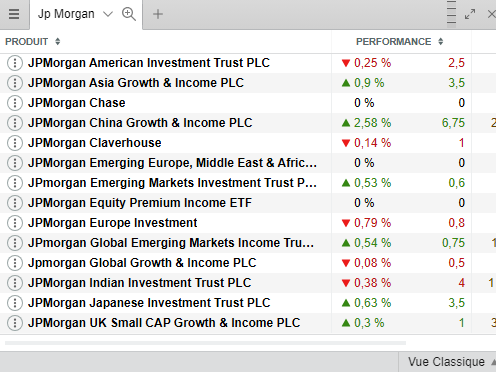This screenshot has width=496, height=372.
Task: Open options for JPMorgan Equity Premium Income ETF
Action: 15,203
